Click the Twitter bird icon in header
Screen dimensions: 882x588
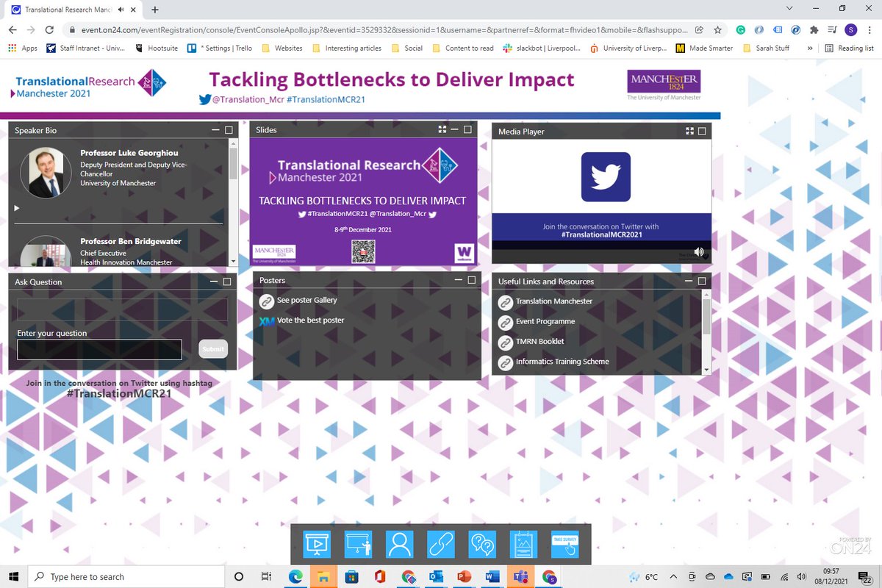click(x=204, y=99)
